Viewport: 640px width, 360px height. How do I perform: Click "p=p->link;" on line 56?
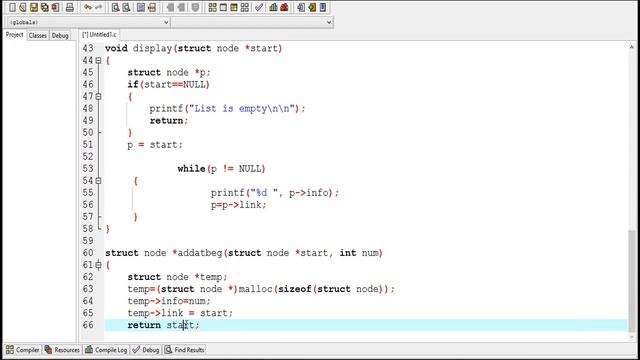(x=238, y=205)
